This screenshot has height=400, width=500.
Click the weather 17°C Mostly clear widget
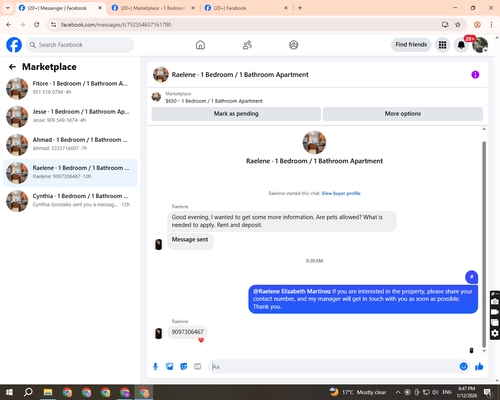pos(358,392)
